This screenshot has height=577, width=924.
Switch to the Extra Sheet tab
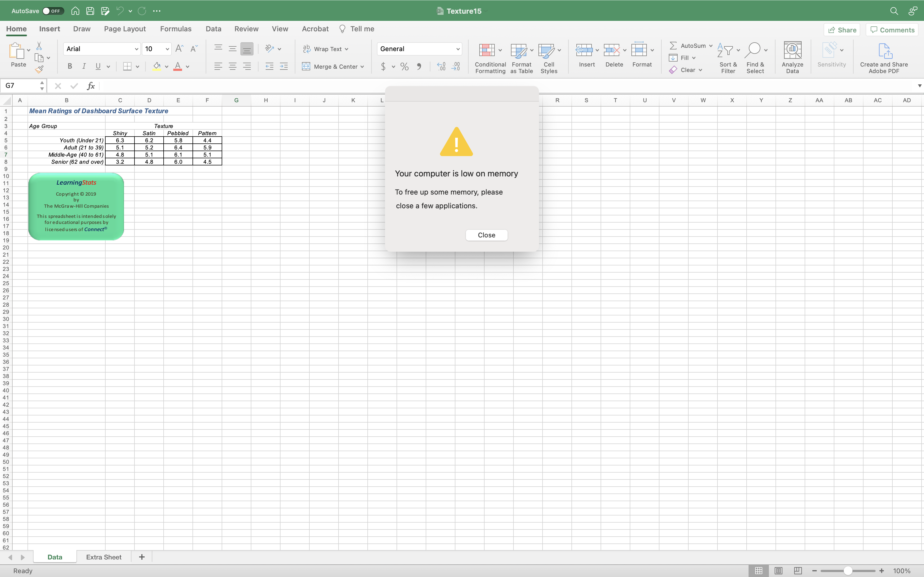point(103,557)
